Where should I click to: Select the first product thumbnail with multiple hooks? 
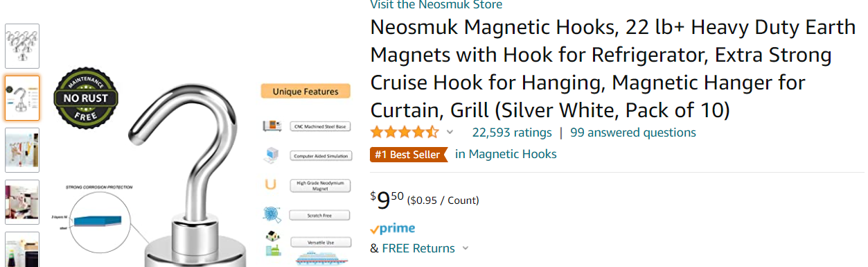click(x=22, y=46)
